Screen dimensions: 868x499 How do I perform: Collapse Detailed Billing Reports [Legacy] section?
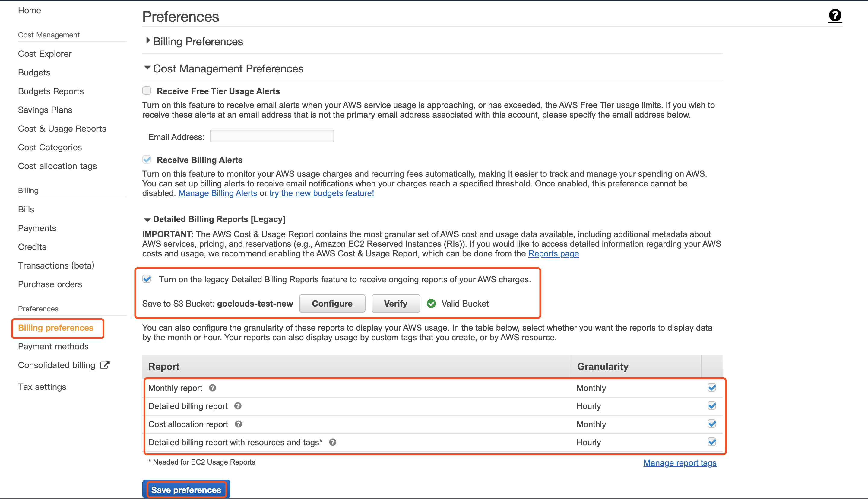pos(147,220)
